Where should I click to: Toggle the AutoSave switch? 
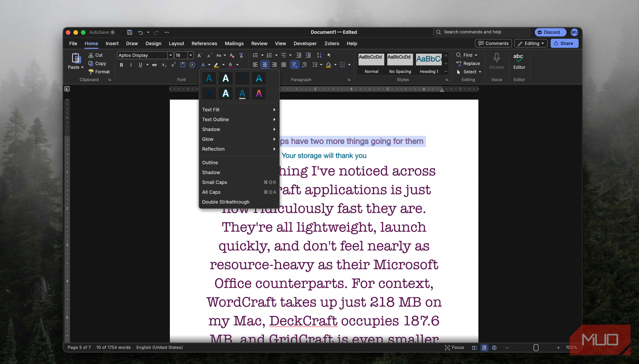coord(115,32)
